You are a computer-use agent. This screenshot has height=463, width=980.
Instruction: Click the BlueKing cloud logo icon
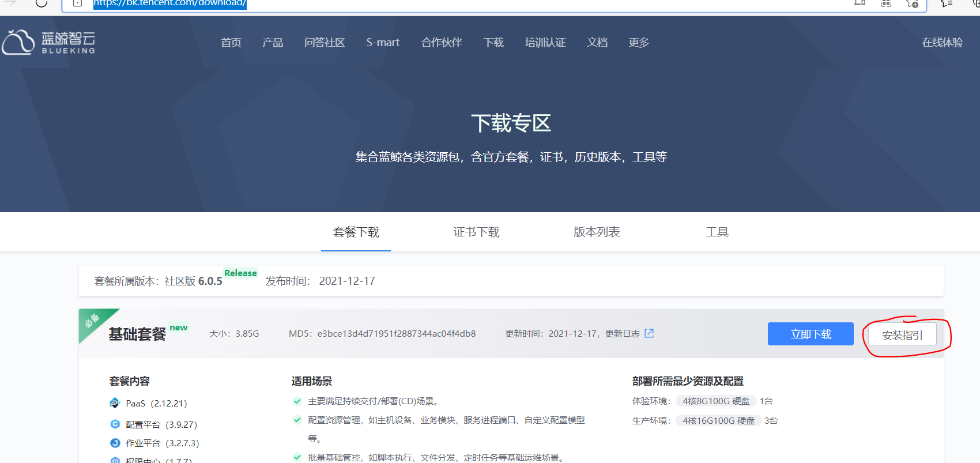pos(18,42)
